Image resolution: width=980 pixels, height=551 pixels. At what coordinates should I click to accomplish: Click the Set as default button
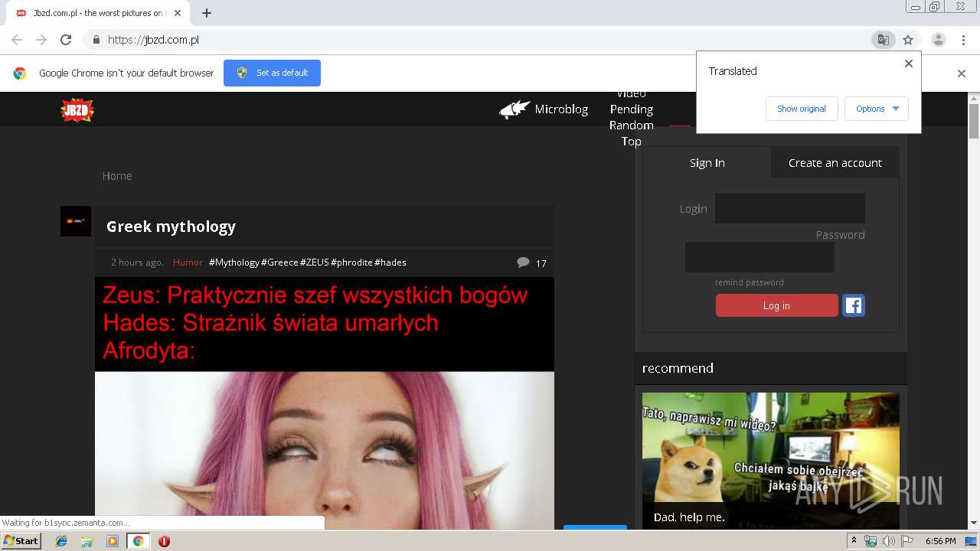(272, 73)
